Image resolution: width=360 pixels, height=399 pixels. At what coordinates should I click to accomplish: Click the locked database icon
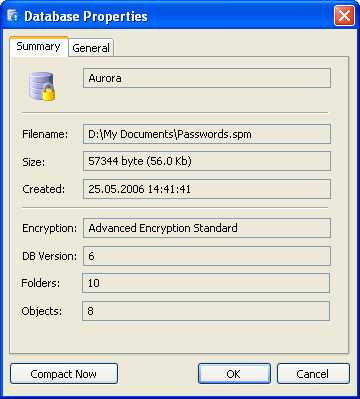(x=42, y=87)
